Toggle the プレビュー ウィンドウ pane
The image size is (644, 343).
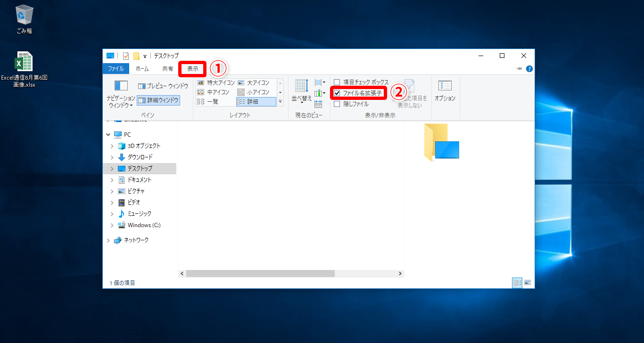[x=163, y=86]
